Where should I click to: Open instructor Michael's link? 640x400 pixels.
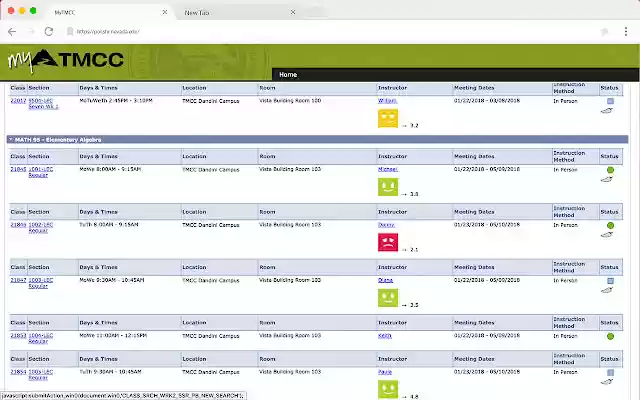click(x=388, y=169)
